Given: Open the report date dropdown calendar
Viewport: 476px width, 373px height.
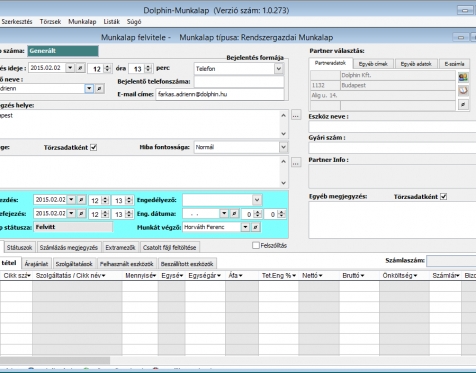Looking at the screenshot, I should pos(70,68).
